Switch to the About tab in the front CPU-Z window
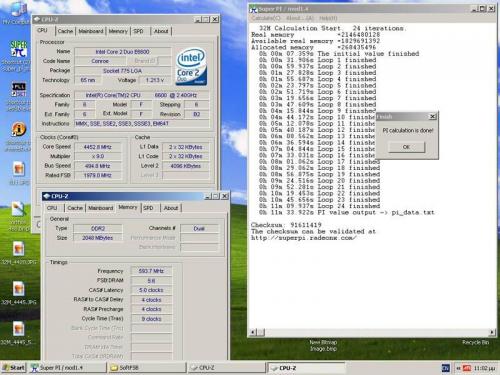The width and height of the screenshot is (500, 375). (171, 208)
